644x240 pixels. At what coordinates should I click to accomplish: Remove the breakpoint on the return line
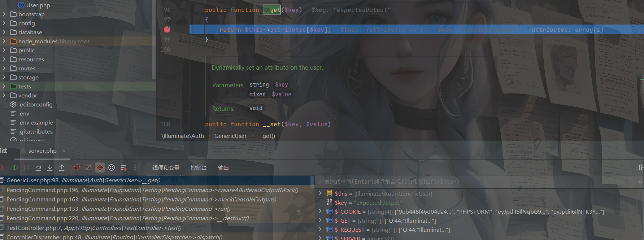pos(167,29)
